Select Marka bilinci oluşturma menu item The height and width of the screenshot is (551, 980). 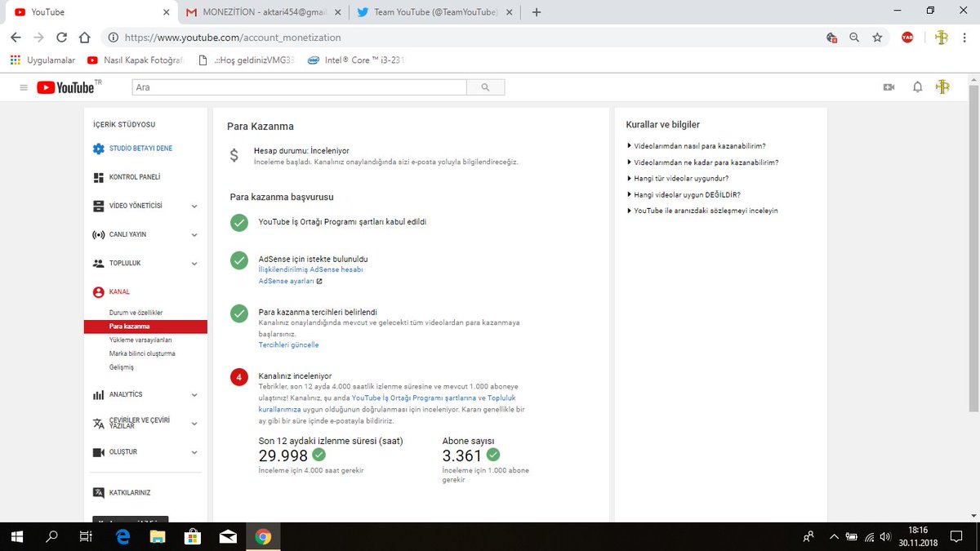coord(142,353)
